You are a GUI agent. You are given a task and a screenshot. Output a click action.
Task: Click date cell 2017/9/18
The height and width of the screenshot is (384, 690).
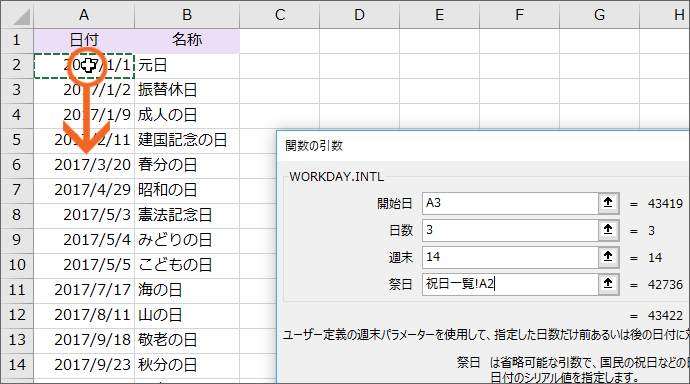pos(84,340)
